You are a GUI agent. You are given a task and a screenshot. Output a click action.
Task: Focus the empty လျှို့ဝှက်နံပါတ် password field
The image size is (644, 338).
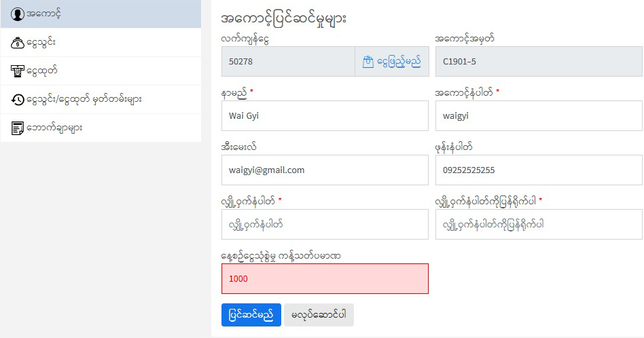pos(325,225)
